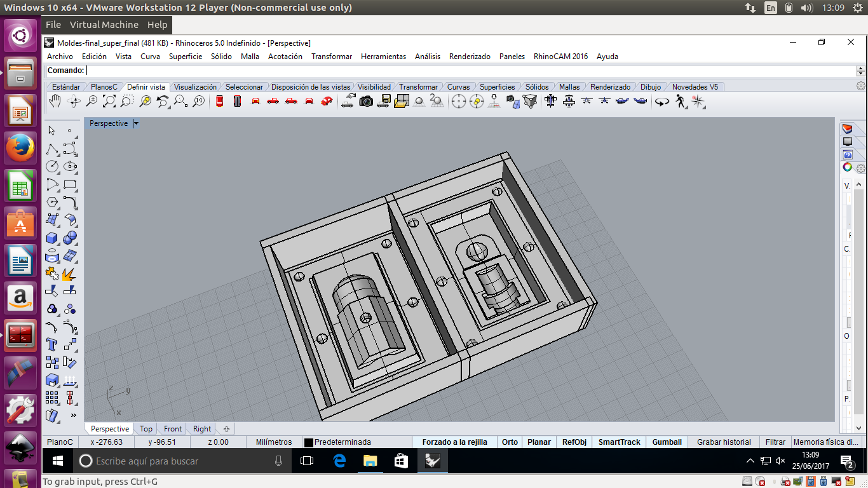The image size is (868, 488).
Task: Select the blue solid Box tool
Action: tap(52, 238)
